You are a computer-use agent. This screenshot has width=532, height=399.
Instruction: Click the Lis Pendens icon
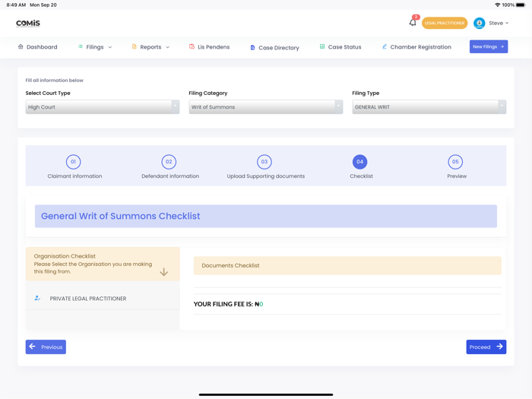click(192, 47)
